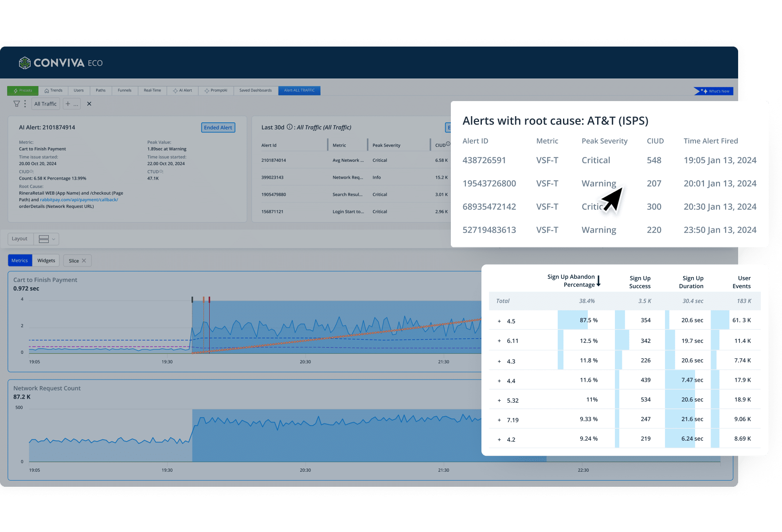Switch to the Metrics toggle
Screen dimensions: 782x532
pyautogui.click(x=20, y=261)
